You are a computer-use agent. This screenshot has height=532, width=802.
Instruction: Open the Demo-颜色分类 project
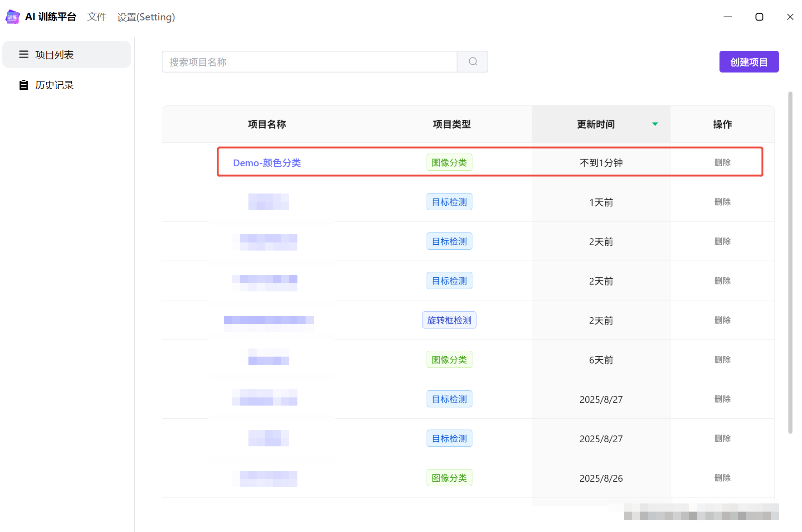(267, 163)
